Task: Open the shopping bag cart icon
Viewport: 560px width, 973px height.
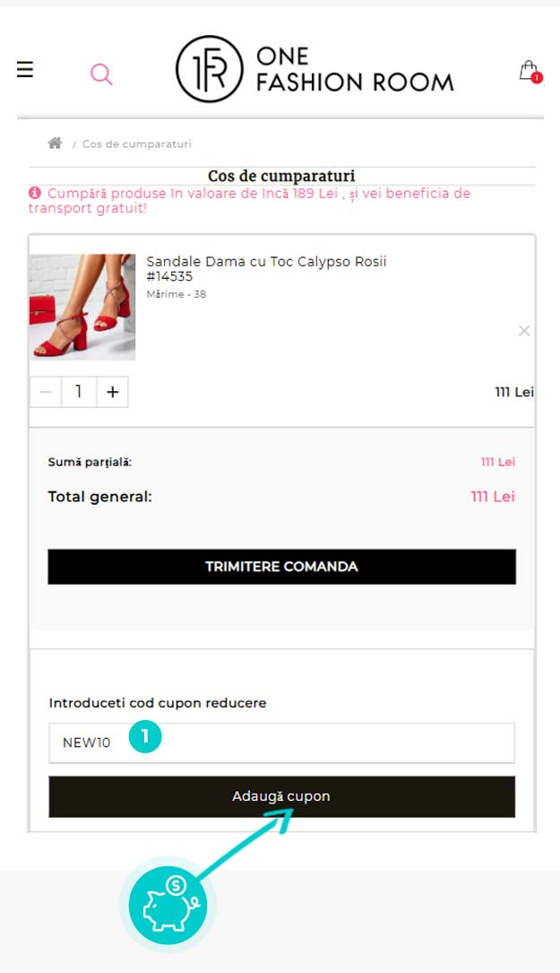Action: point(530,71)
